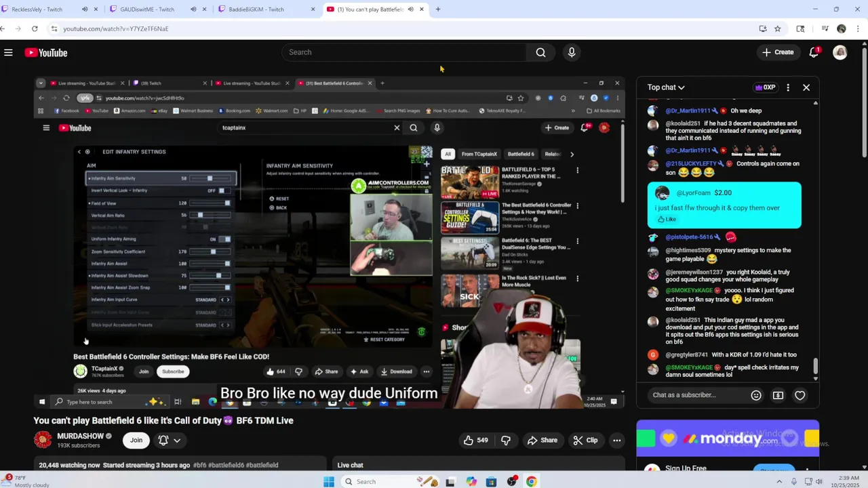This screenshot has height=488, width=868.
Task: Open Chrome from the taskbar
Action: tap(532, 482)
